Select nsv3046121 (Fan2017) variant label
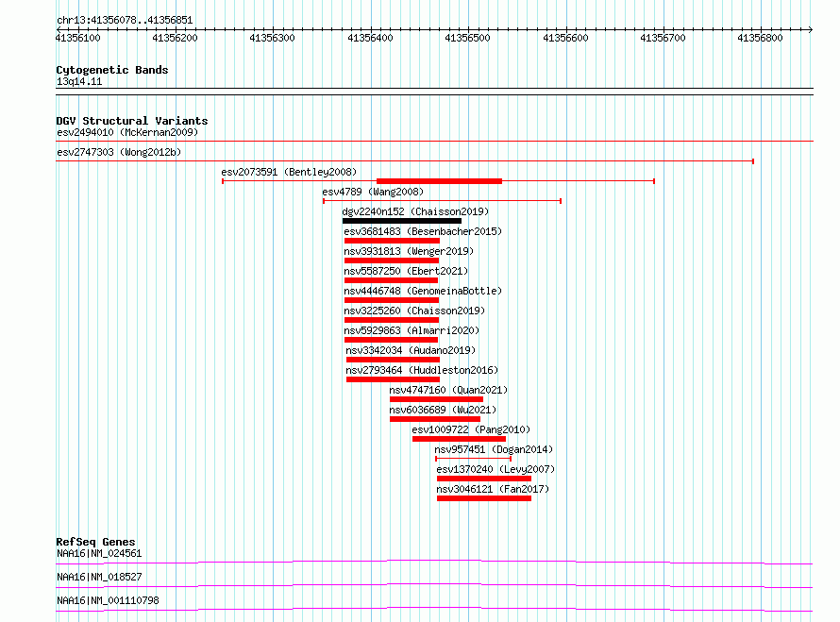The height and width of the screenshot is (622, 840). (493, 489)
